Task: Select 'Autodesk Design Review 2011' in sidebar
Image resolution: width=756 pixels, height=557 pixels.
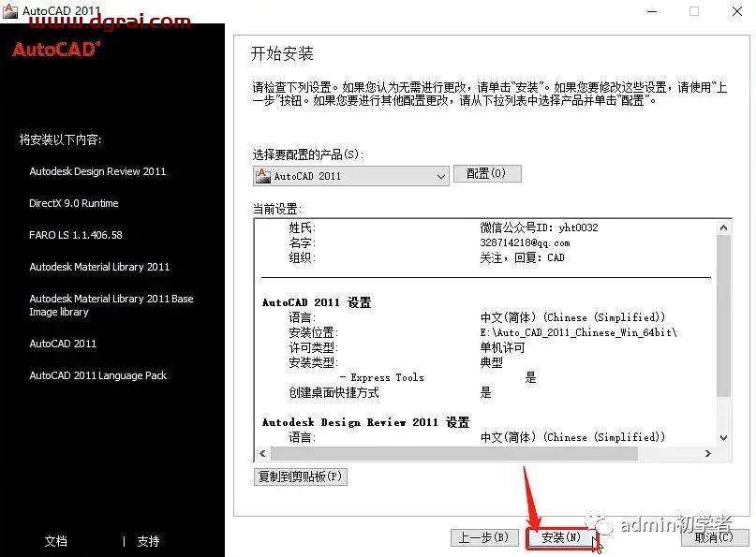Action: click(97, 171)
